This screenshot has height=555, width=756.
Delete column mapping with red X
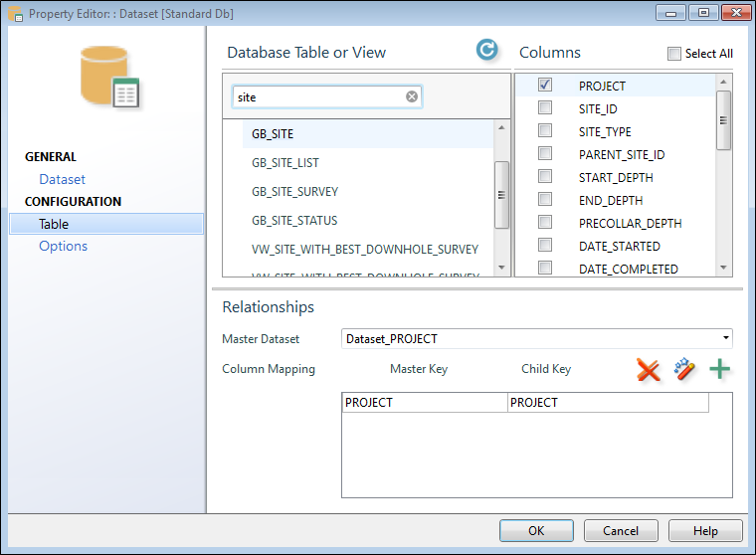pos(648,370)
